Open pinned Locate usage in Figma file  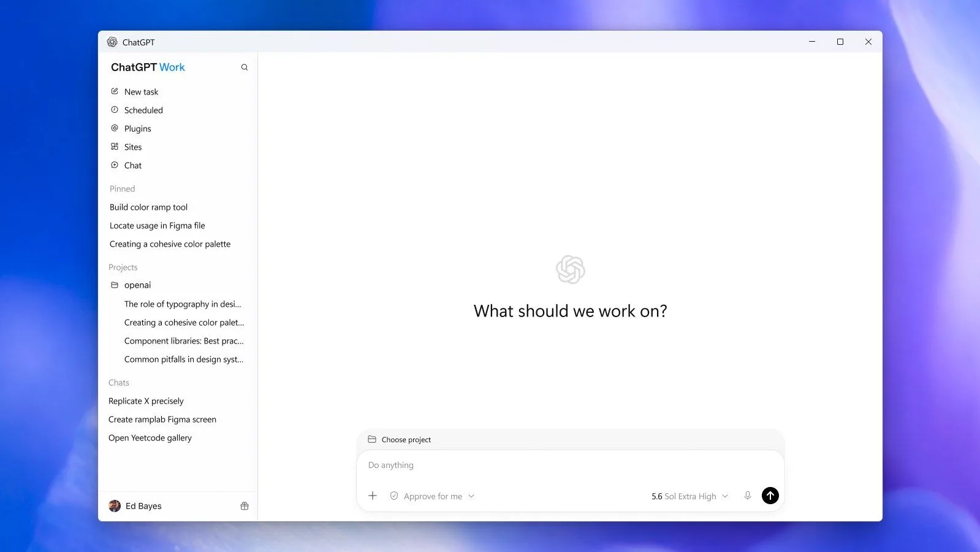[x=157, y=226]
